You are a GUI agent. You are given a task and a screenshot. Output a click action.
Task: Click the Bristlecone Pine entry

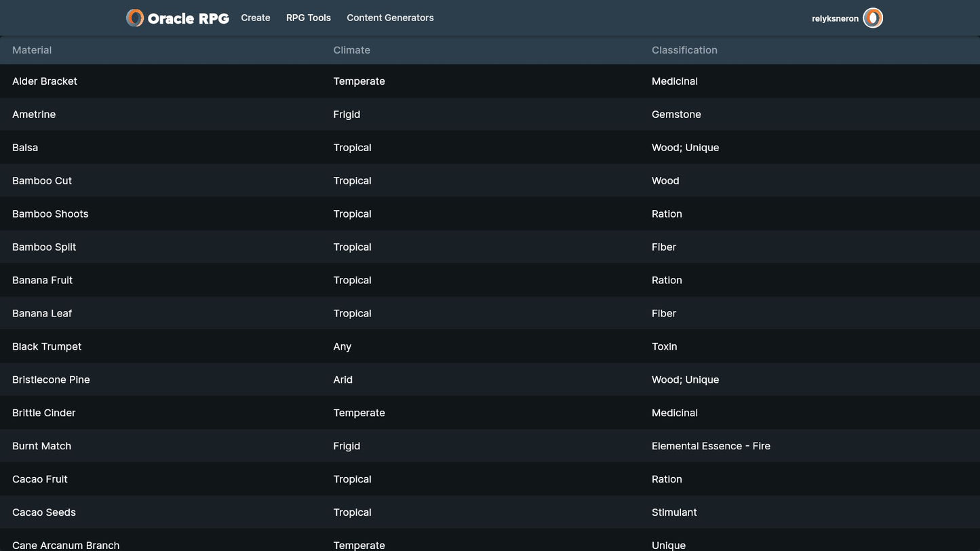coord(51,380)
